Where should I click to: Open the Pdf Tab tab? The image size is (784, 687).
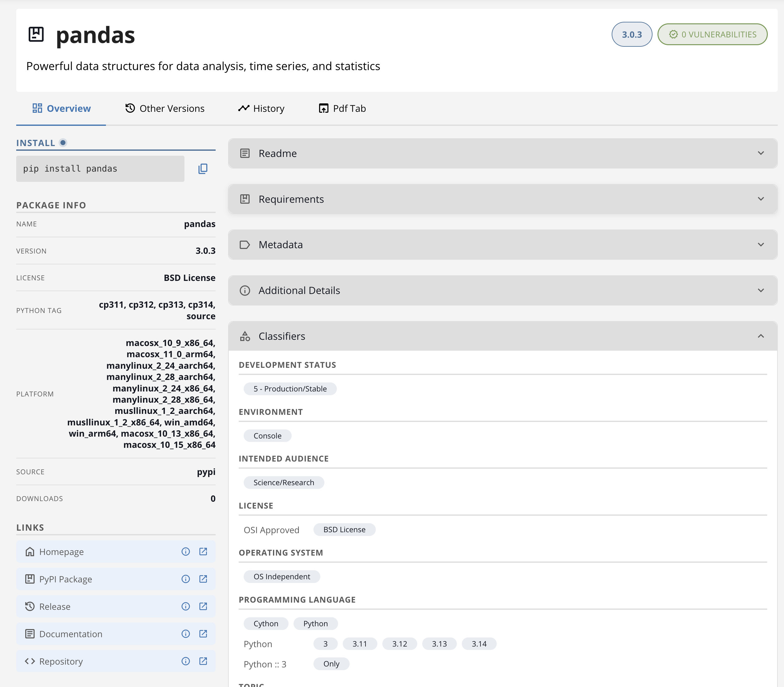[342, 108]
